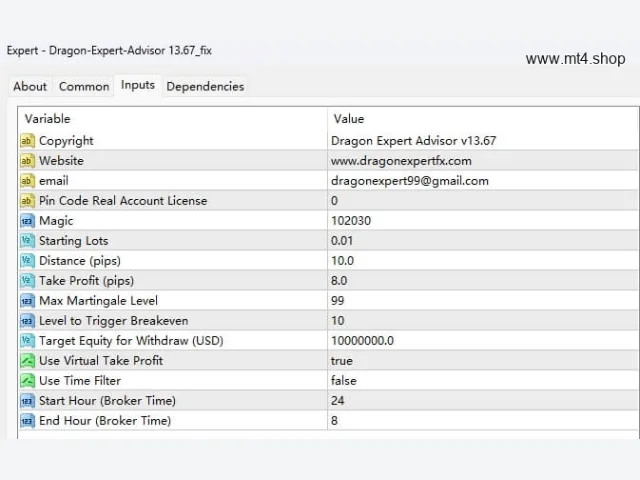This screenshot has width=640, height=480.
Task: Click the string icon beside email
Action: point(27,181)
